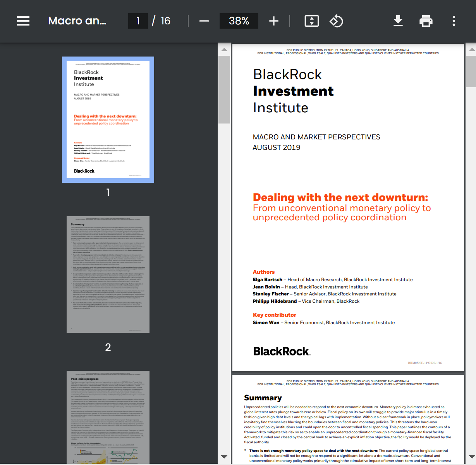Click the fit to page icon
Image resolution: width=476 pixels, height=465 pixels.
(312, 21)
